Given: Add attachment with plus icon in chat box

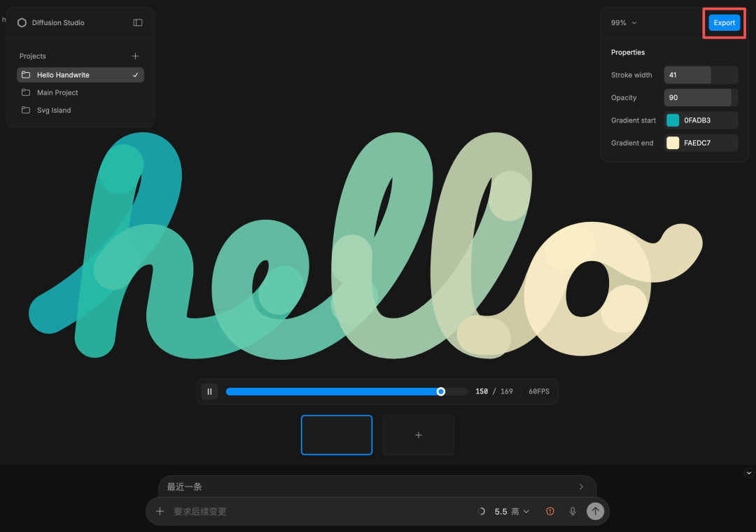Looking at the screenshot, I should pyautogui.click(x=160, y=511).
